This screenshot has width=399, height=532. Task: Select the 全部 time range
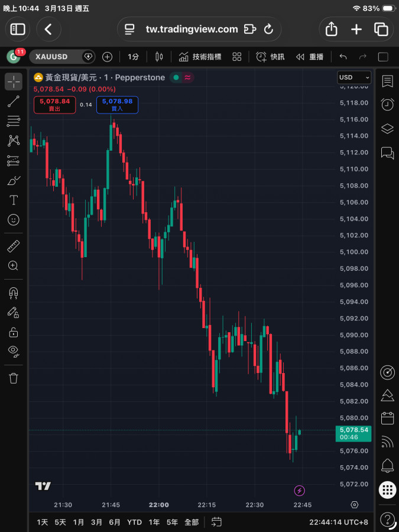(x=192, y=522)
